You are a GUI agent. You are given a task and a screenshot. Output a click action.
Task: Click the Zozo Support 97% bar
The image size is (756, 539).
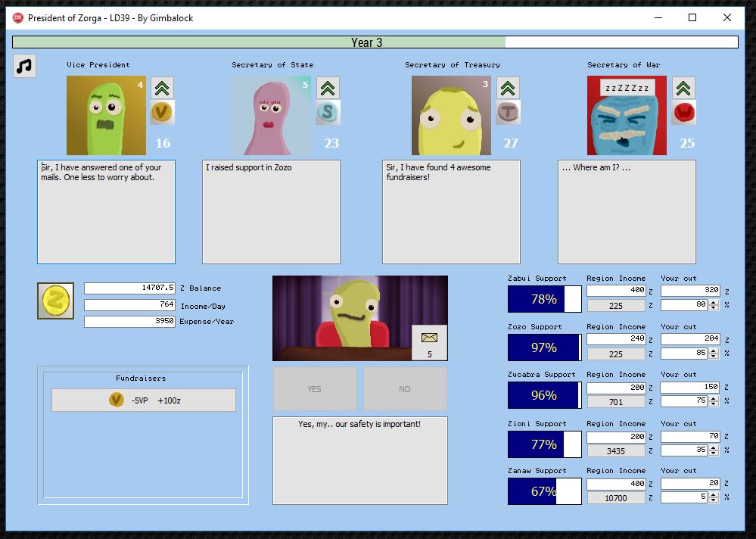pos(544,347)
